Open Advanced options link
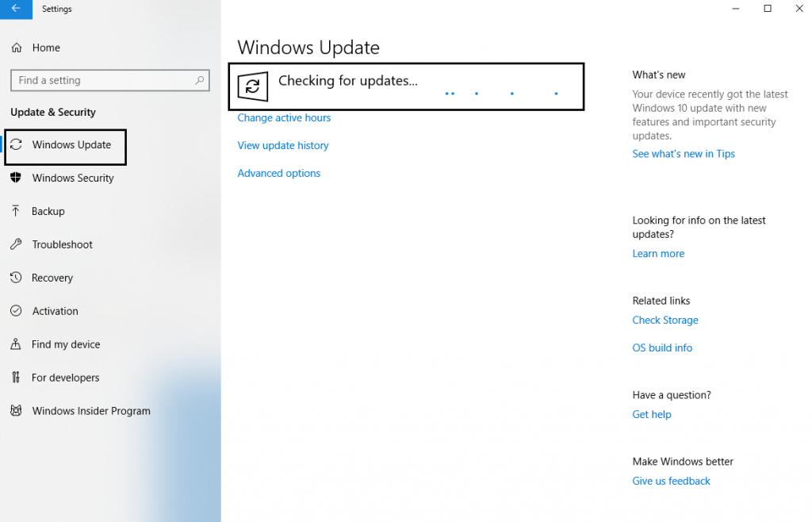 coord(278,173)
